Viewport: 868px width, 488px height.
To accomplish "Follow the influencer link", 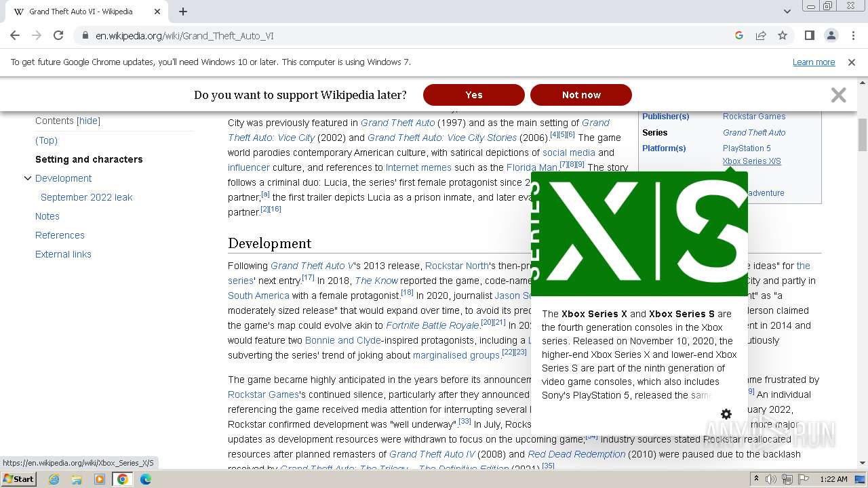I will tap(249, 167).
